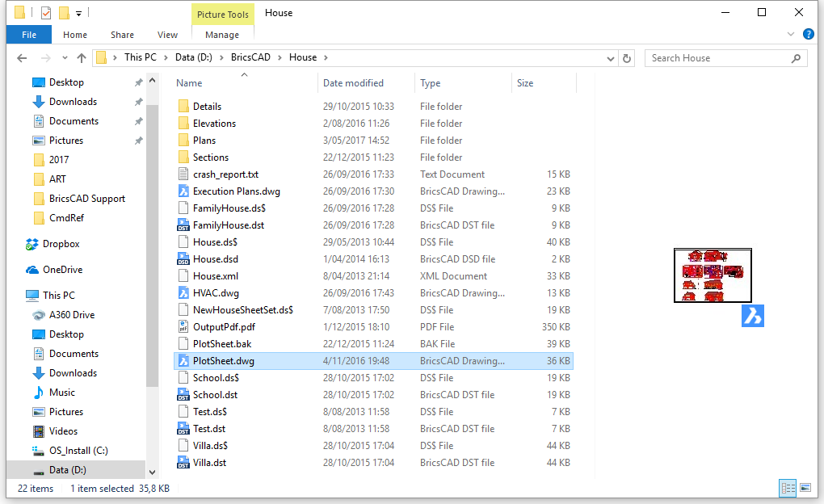Switch to the Home ribbon tab
The image size is (824, 504).
pyautogui.click(x=75, y=35)
